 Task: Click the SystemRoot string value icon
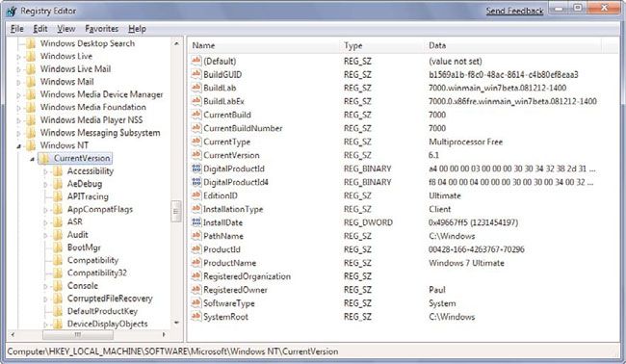(196, 317)
